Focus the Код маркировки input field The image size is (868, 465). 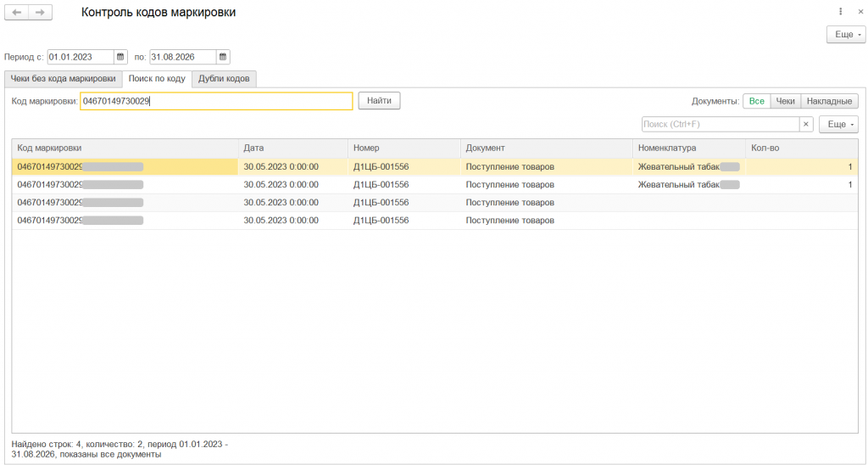[216, 101]
